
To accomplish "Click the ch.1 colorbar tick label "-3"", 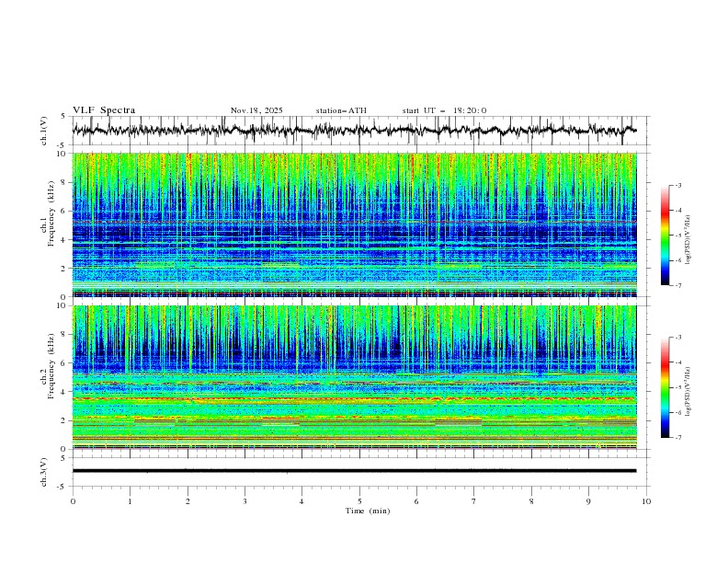I will click(x=678, y=185).
